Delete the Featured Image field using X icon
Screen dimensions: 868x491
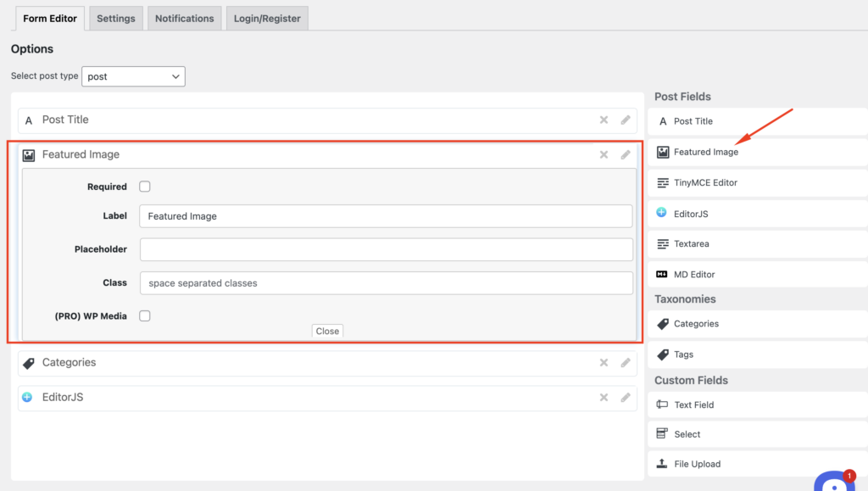604,155
